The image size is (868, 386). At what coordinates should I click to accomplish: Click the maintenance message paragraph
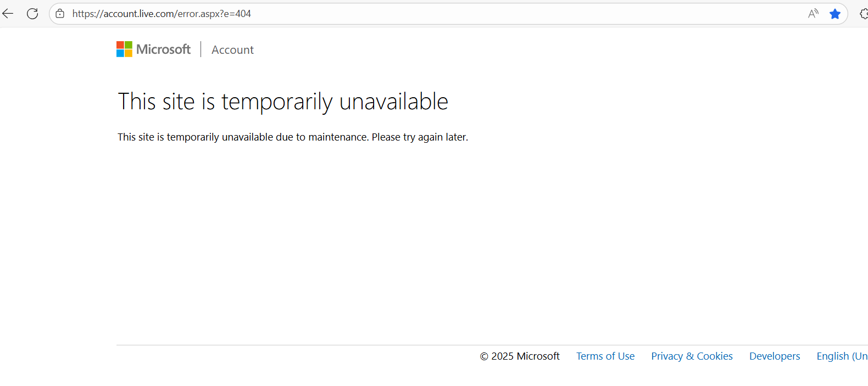[292, 137]
